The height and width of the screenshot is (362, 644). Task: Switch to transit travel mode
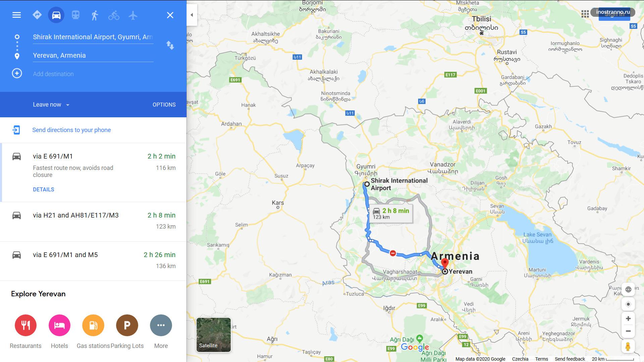coord(75,15)
